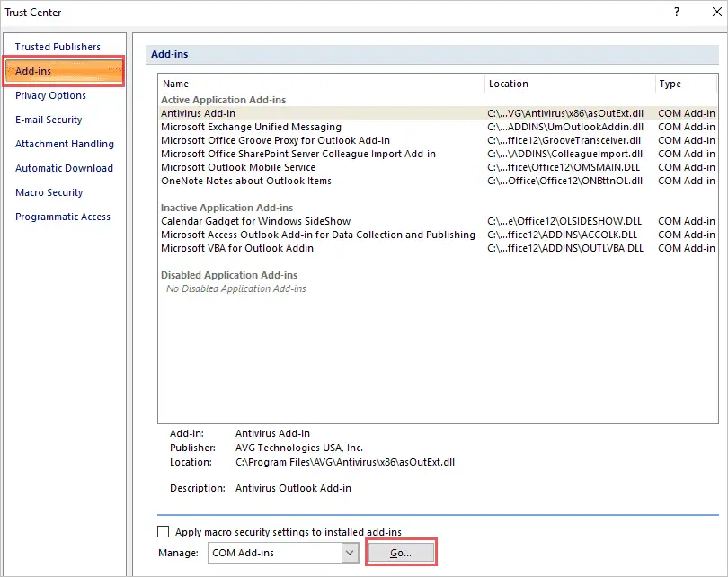Open the Trusted Publishers section
The image size is (728, 577).
58,47
